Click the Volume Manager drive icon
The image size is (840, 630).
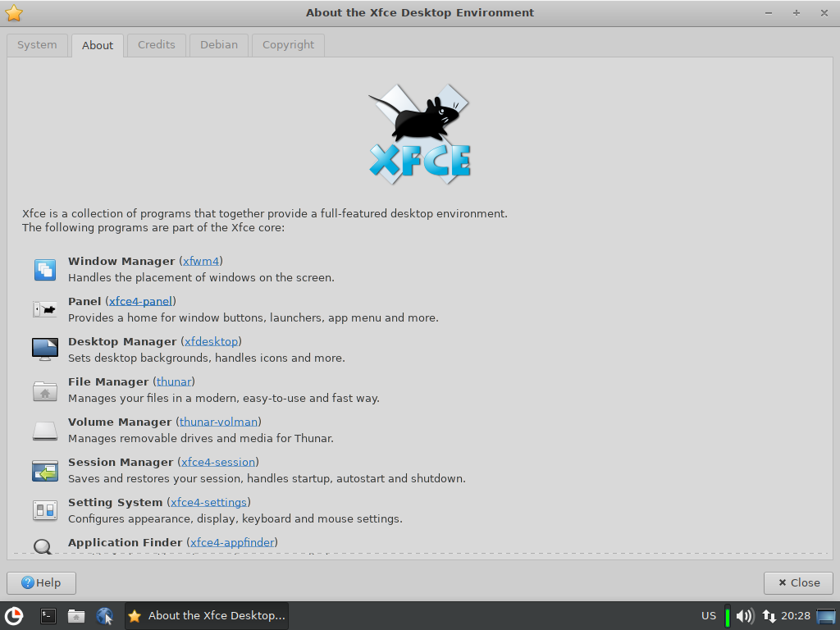pos(45,431)
